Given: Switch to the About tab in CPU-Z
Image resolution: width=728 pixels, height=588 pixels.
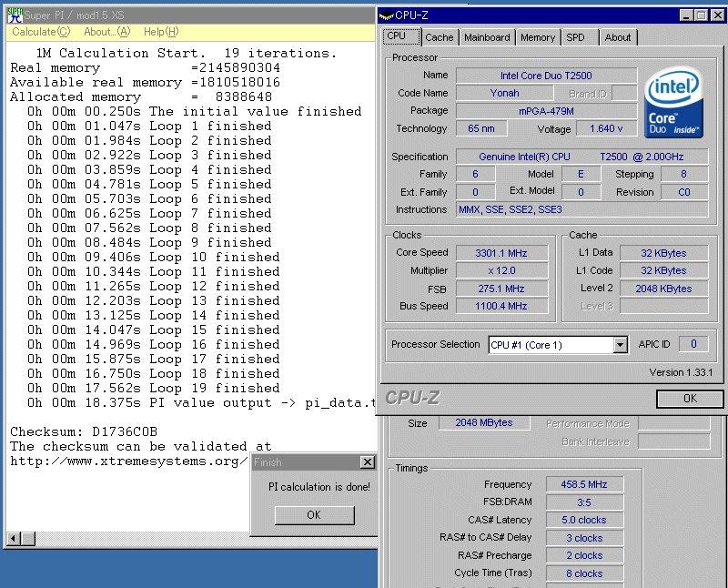Looking at the screenshot, I should [x=618, y=37].
